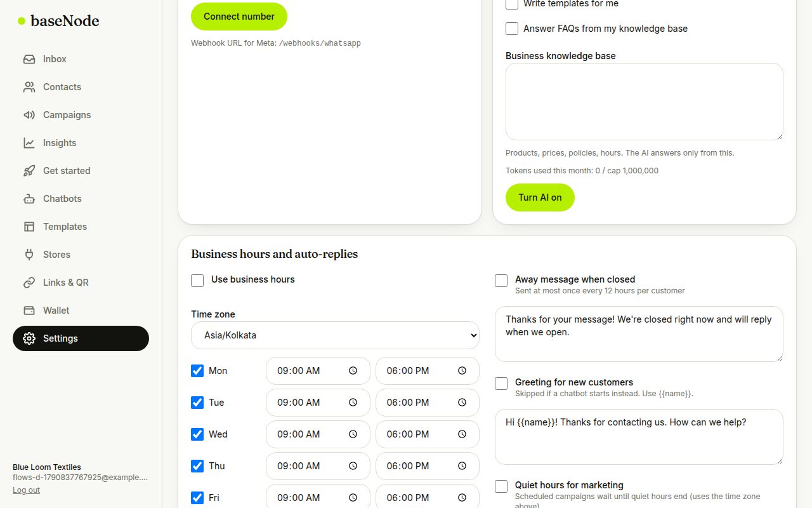The image size is (812, 508).
Task: Open the Fri closing time clock picker
Action: tap(462, 498)
